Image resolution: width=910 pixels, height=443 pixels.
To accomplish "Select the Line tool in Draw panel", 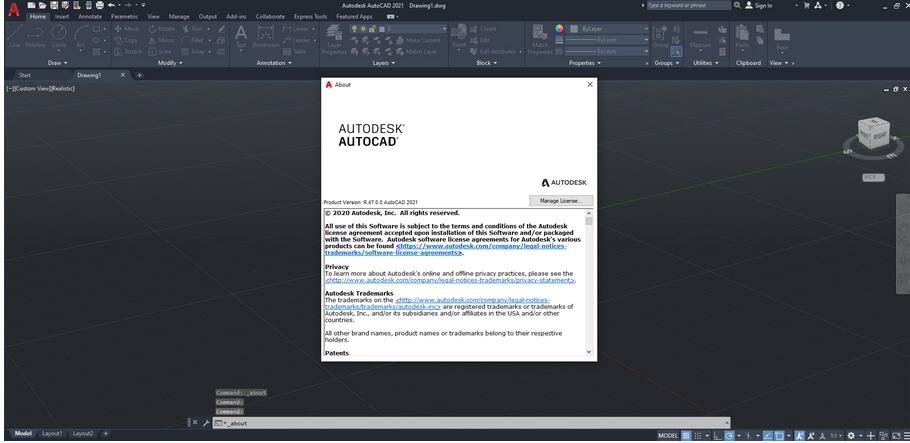I will [x=14, y=37].
